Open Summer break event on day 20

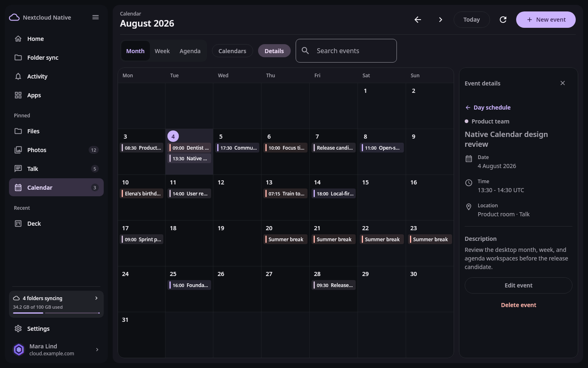click(286, 240)
